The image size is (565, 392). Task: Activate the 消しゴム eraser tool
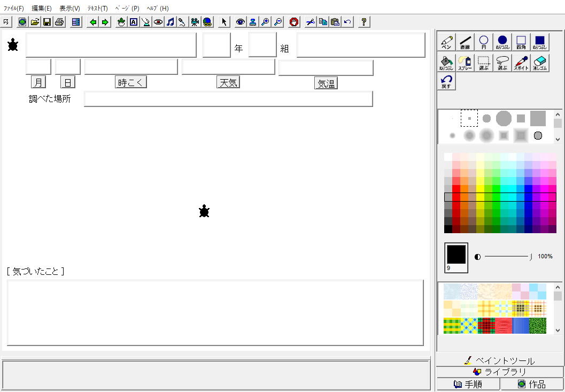coord(540,63)
